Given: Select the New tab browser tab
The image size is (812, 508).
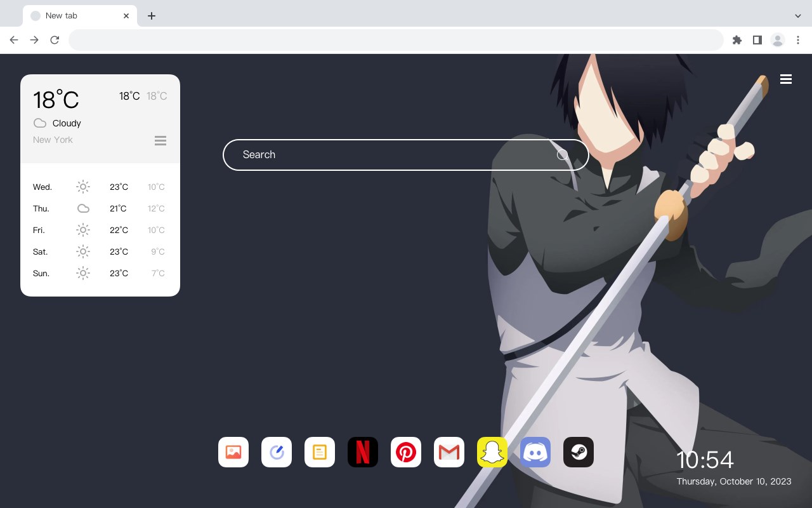Looking at the screenshot, I should pyautogui.click(x=80, y=16).
